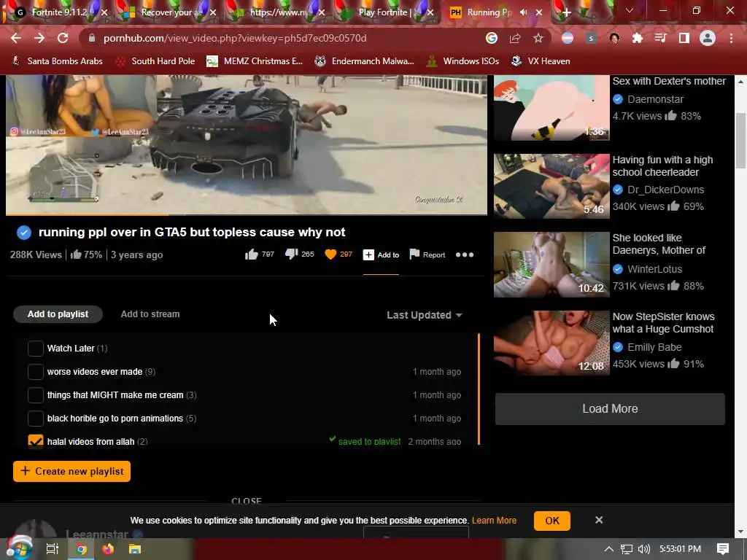The image size is (747, 560).
Task: Check the Watch Later playlist box
Action: tap(36, 348)
